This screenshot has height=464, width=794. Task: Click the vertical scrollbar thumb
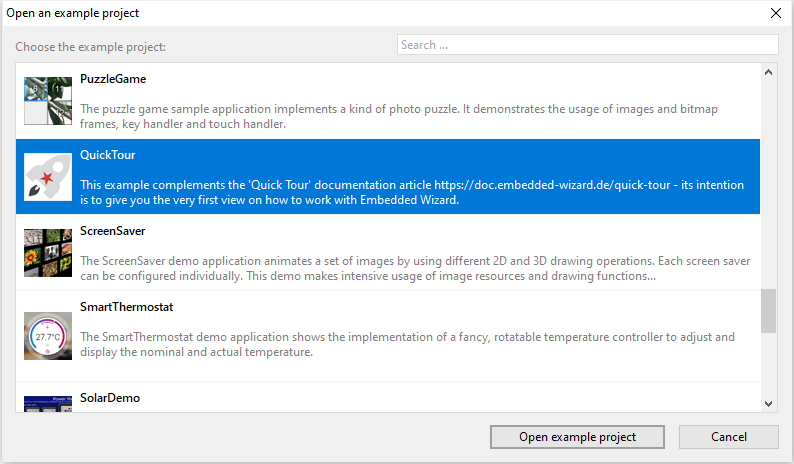coord(768,311)
